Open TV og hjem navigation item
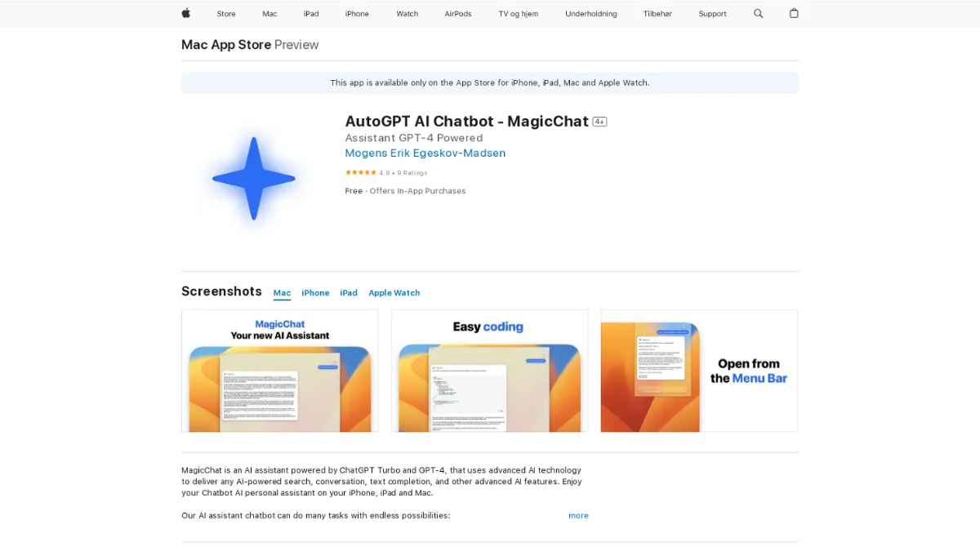The width and height of the screenshot is (980, 551). 519,14
